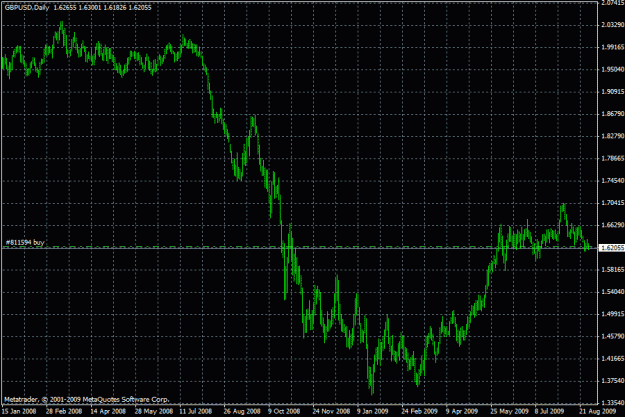625x417 pixels.
Task: Click the 2.03290 price axis label
Action: click(x=613, y=25)
